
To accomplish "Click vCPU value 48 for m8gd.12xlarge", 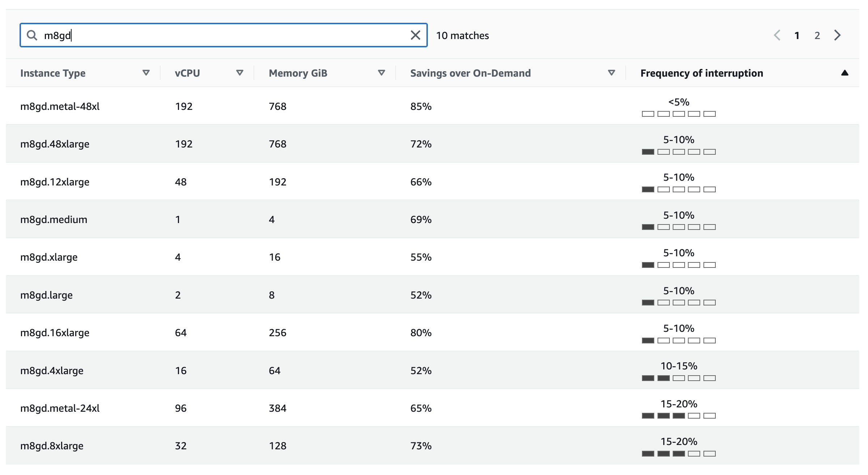I will 181,182.
